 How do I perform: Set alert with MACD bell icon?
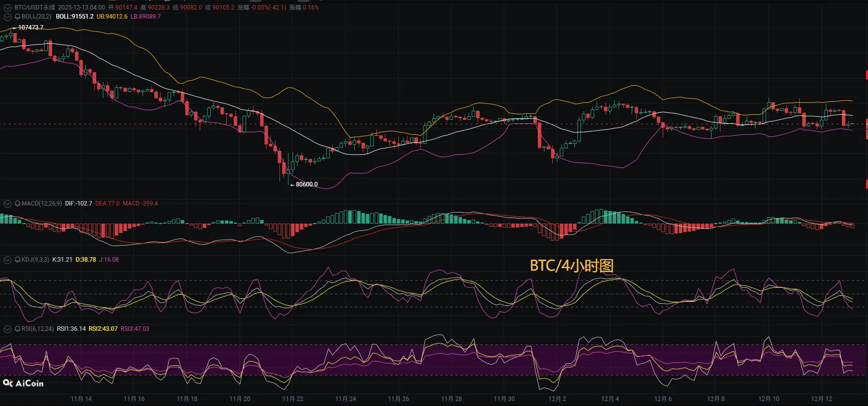pos(18,204)
